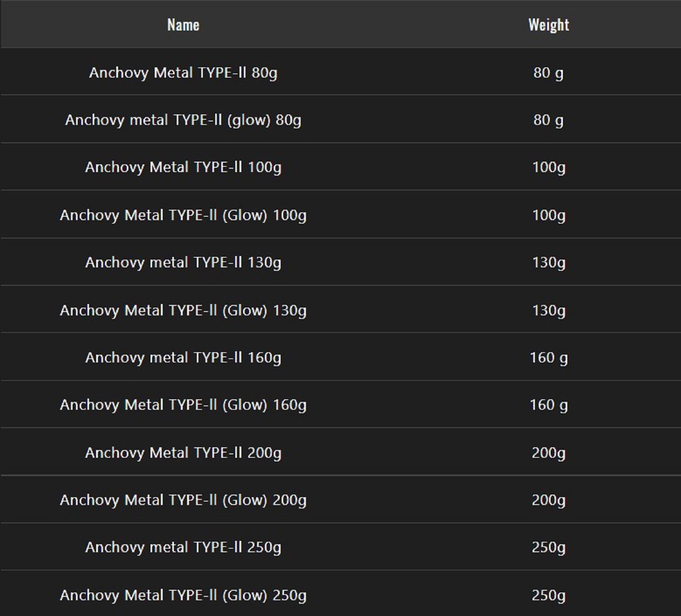
Task: Select Anchovy Metal TYPE-II 100g name
Action: 183,167
